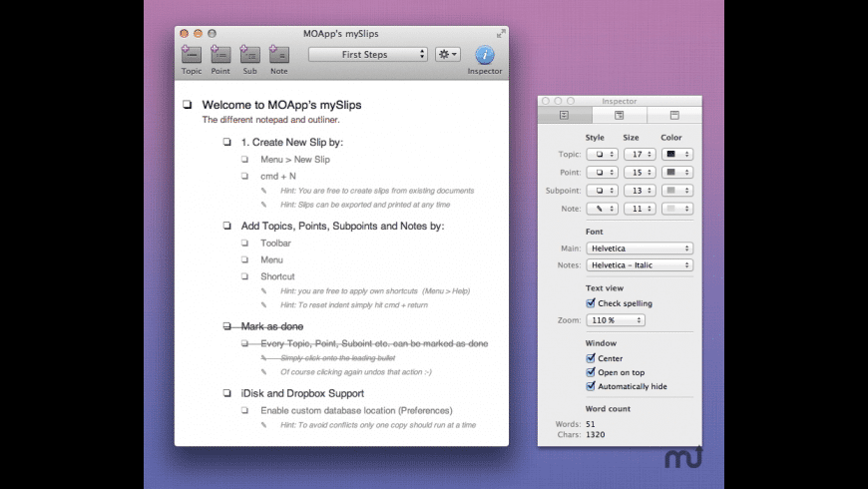Open Notes font Helvetica - Italic dropdown
The image size is (868, 489).
coord(640,265)
